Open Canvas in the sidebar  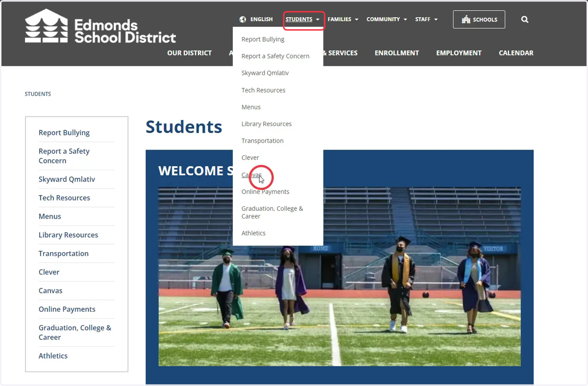pos(50,291)
